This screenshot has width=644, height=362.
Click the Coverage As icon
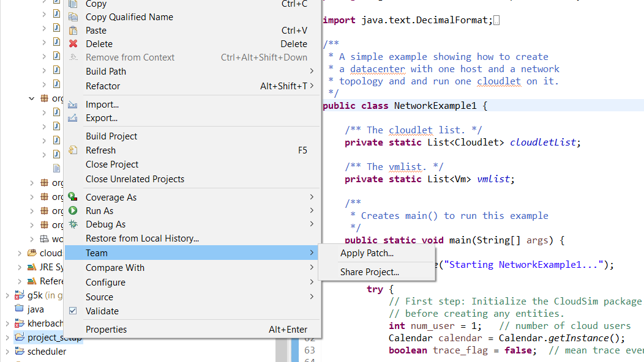pyautogui.click(x=73, y=197)
